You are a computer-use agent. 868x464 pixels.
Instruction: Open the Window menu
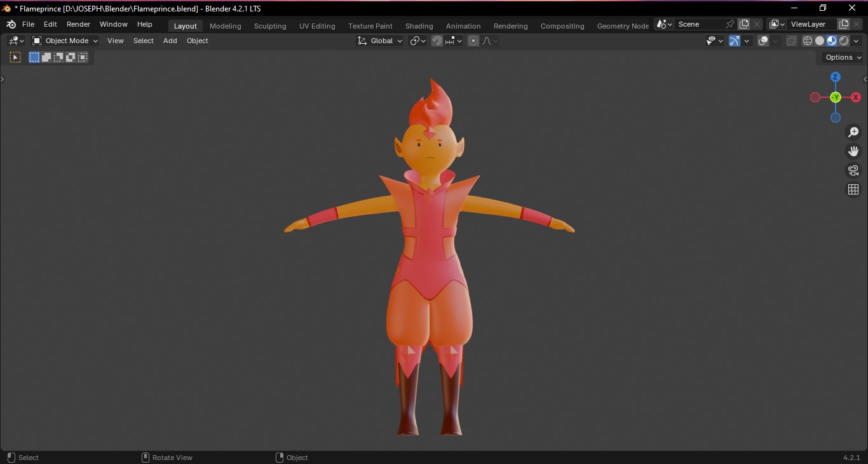point(114,24)
